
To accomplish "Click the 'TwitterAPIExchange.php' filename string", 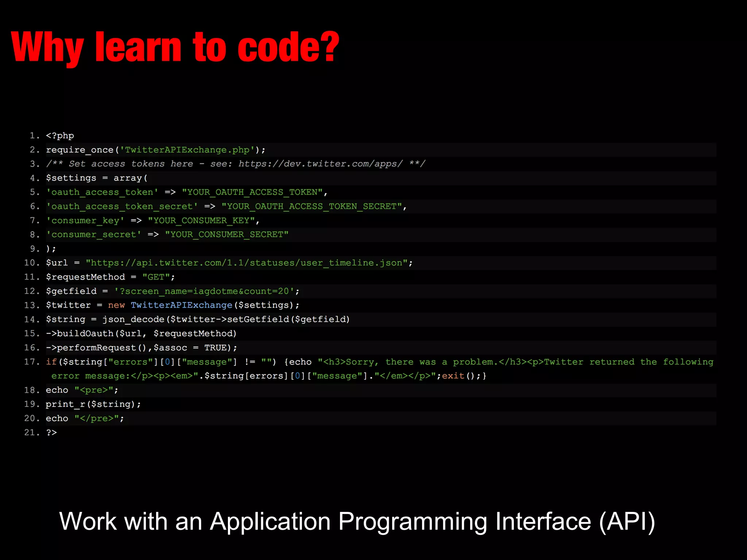I will [x=187, y=150].
